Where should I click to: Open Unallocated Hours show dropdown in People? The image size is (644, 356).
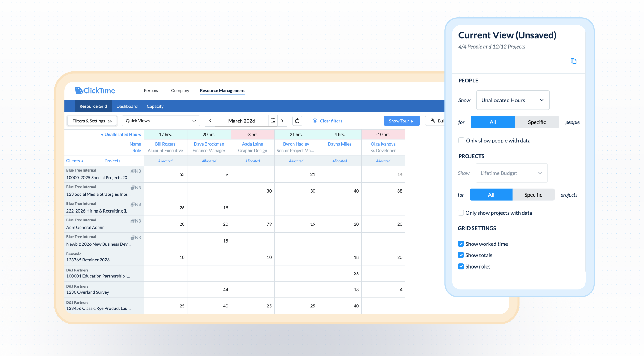point(513,100)
